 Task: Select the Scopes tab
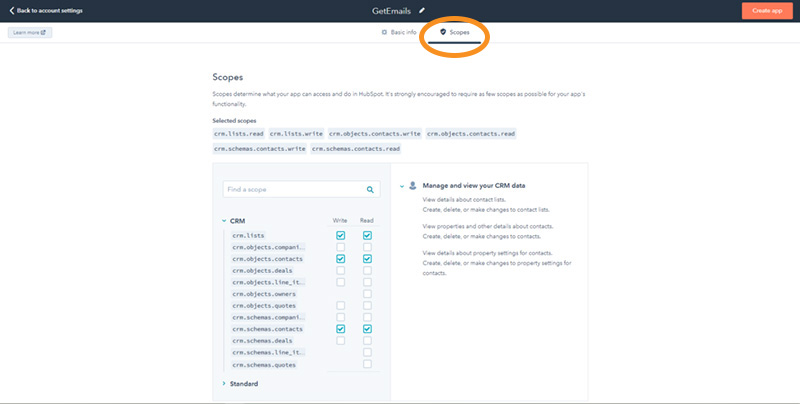454,32
